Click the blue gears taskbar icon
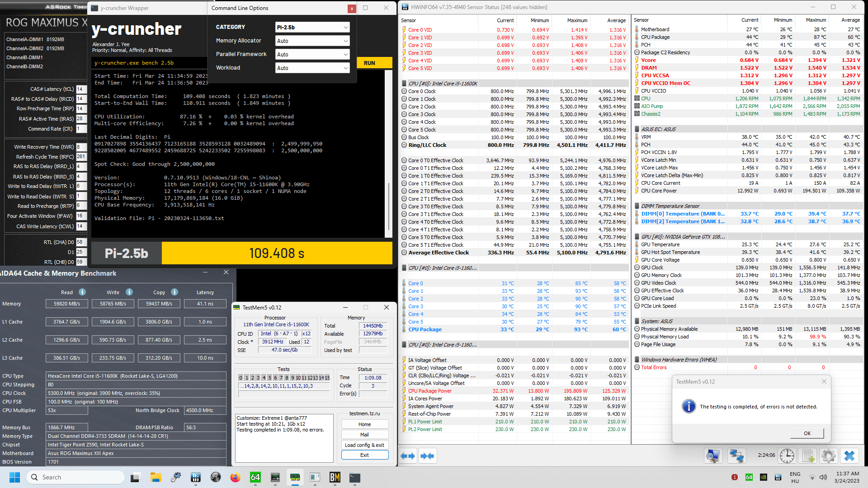This screenshot has height=488, width=868. click(x=176, y=477)
